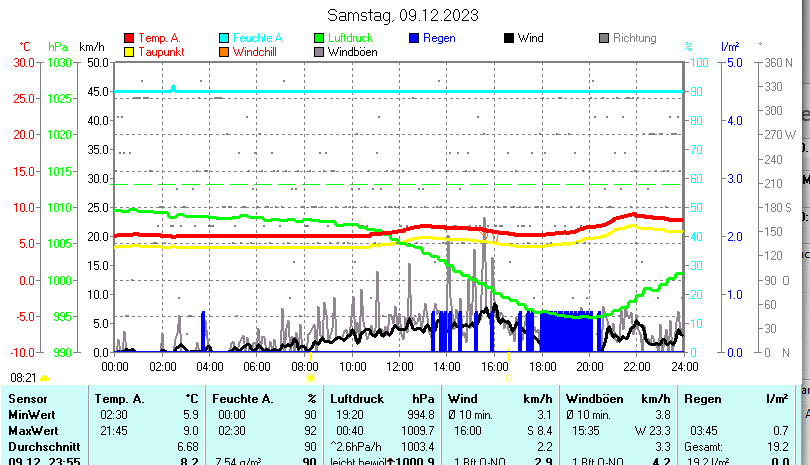Select the Windböen column header in table
The width and height of the screenshot is (810, 465).
point(593,399)
